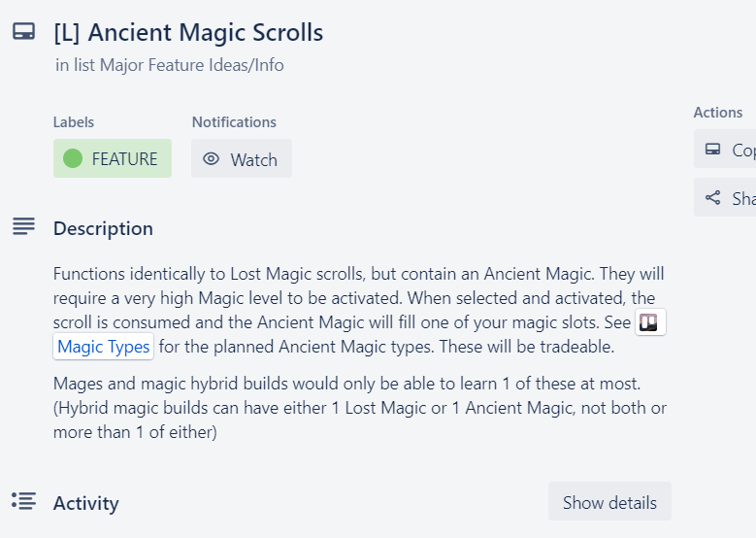Image resolution: width=756 pixels, height=538 pixels.
Task: Click the card icon beside the title
Action: tap(23, 32)
